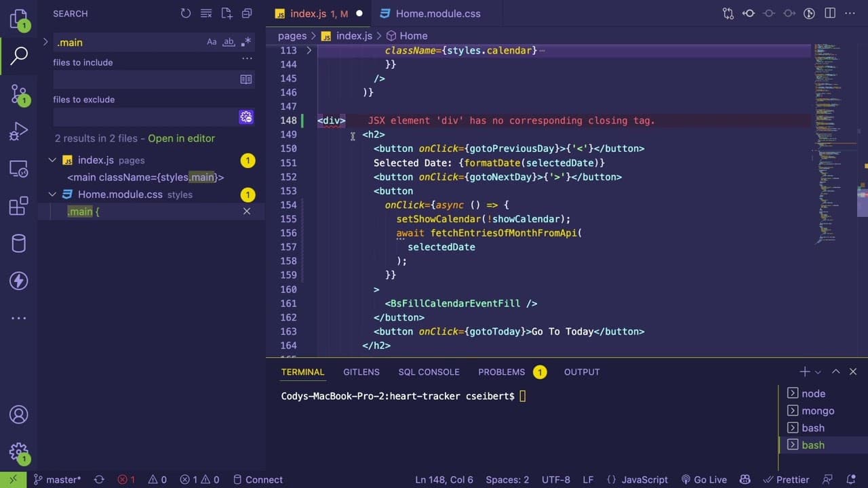Toggle Match Case in search box
This screenshot has width=868, height=488.
click(x=212, y=42)
